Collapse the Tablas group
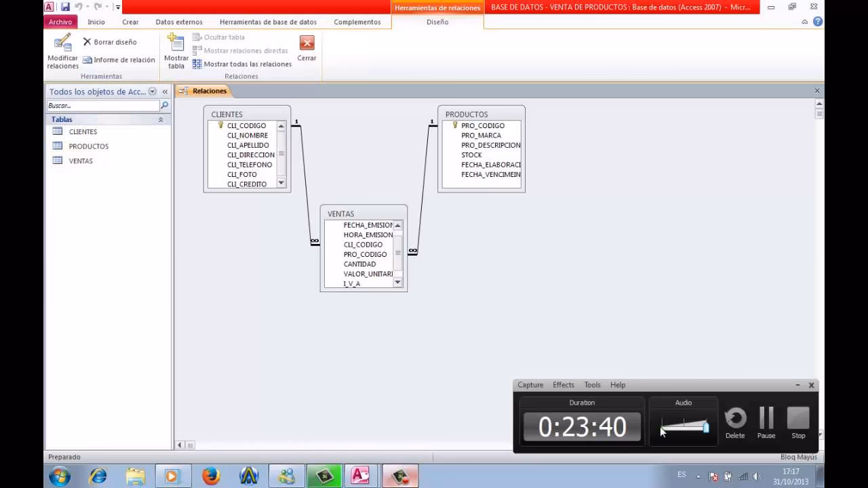 click(x=161, y=120)
